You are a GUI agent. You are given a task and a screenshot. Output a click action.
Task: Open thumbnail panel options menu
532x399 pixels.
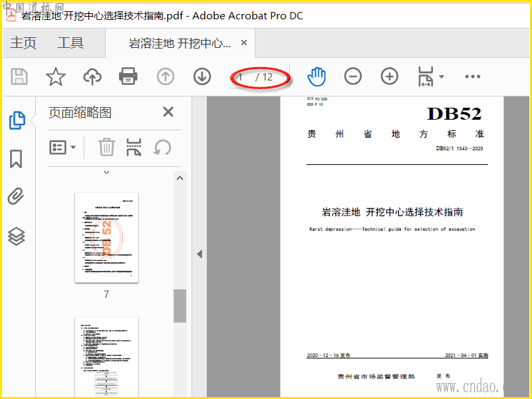(x=63, y=147)
